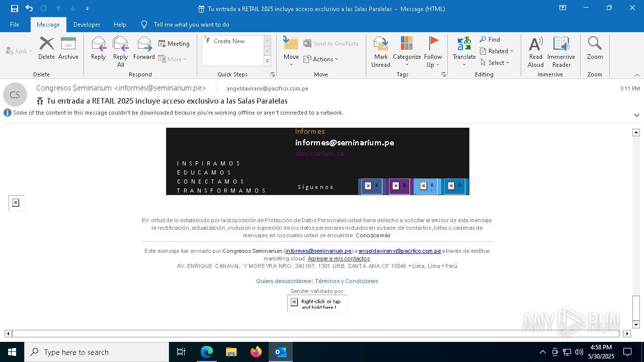Click the first blocked social icon after Síguenos
The width and height of the screenshot is (644, 362).
click(x=372, y=186)
